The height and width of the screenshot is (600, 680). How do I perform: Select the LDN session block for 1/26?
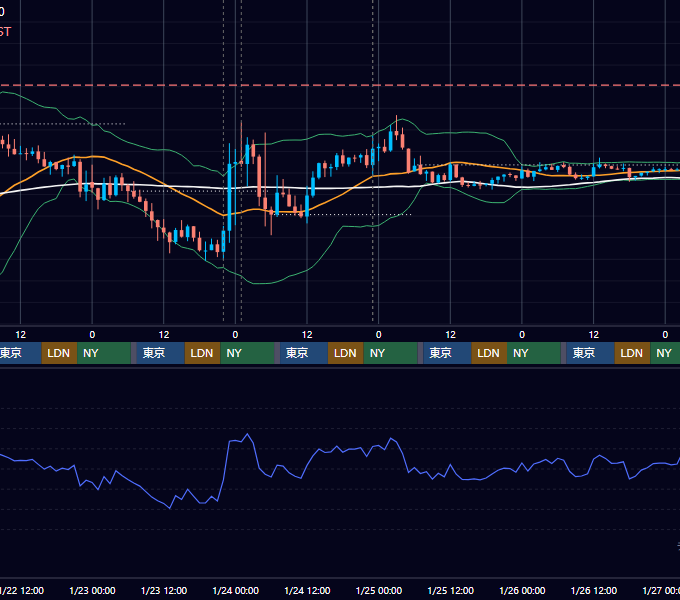(x=632, y=353)
